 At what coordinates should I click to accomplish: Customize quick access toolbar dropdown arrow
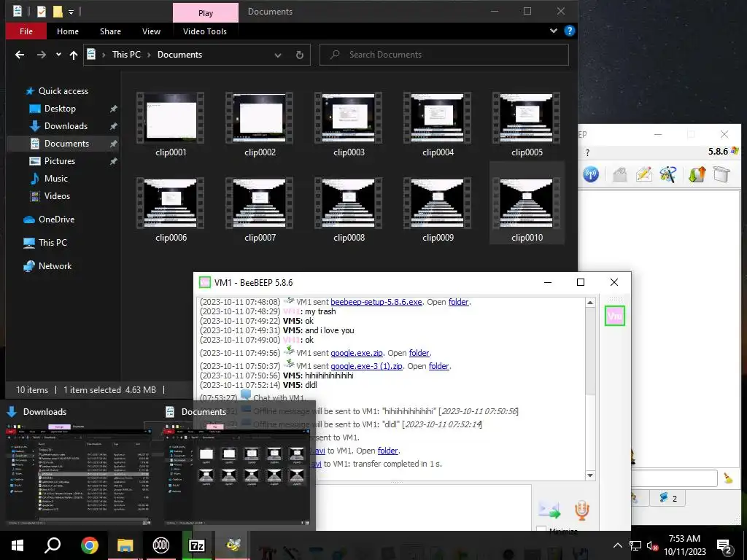pyautogui.click(x=71, y=12)
